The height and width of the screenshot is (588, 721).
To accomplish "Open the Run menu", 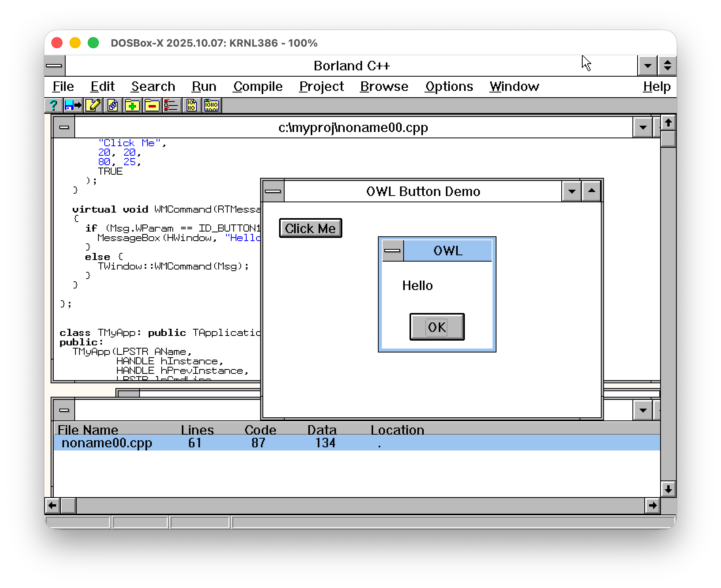I will (204, 86).
